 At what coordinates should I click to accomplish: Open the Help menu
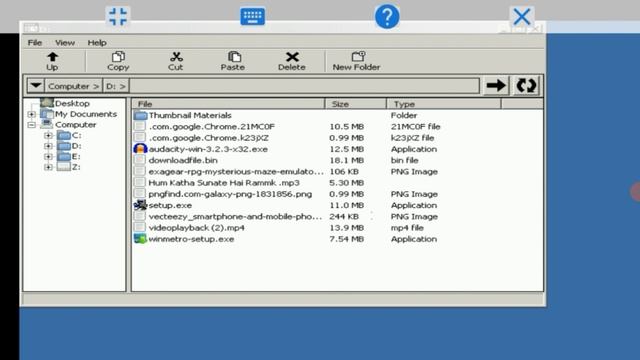point(97,42)
